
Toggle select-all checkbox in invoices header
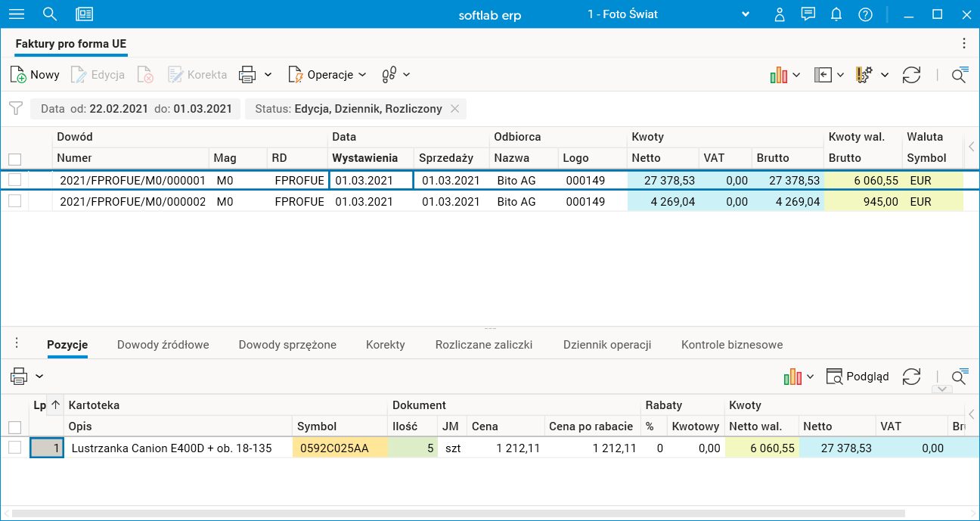tap(14, 159)
